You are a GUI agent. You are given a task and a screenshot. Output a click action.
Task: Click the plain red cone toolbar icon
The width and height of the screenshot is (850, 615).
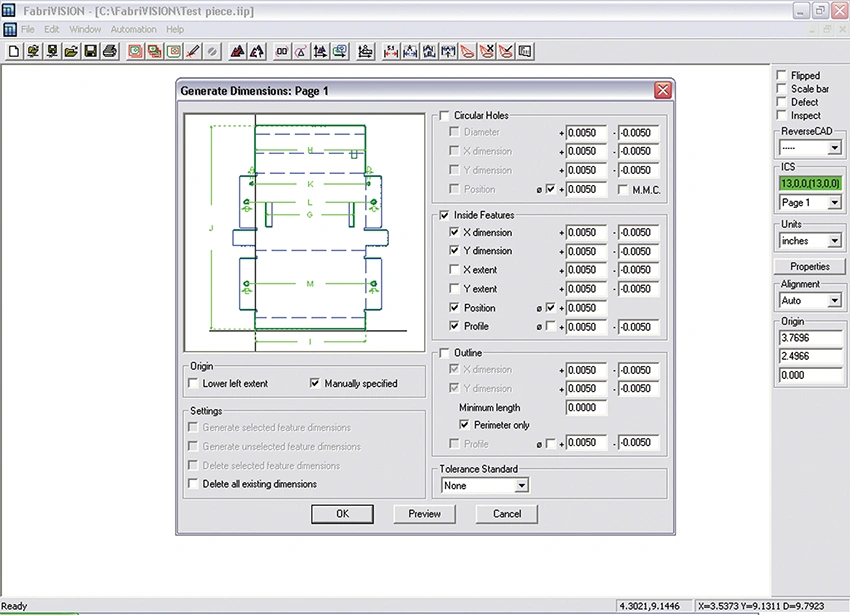coord(467,52)
